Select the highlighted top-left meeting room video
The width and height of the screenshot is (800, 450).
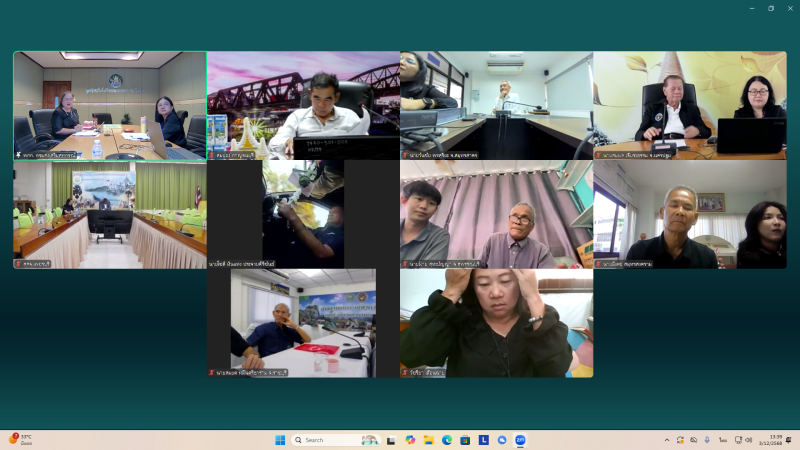coord(109,105)
